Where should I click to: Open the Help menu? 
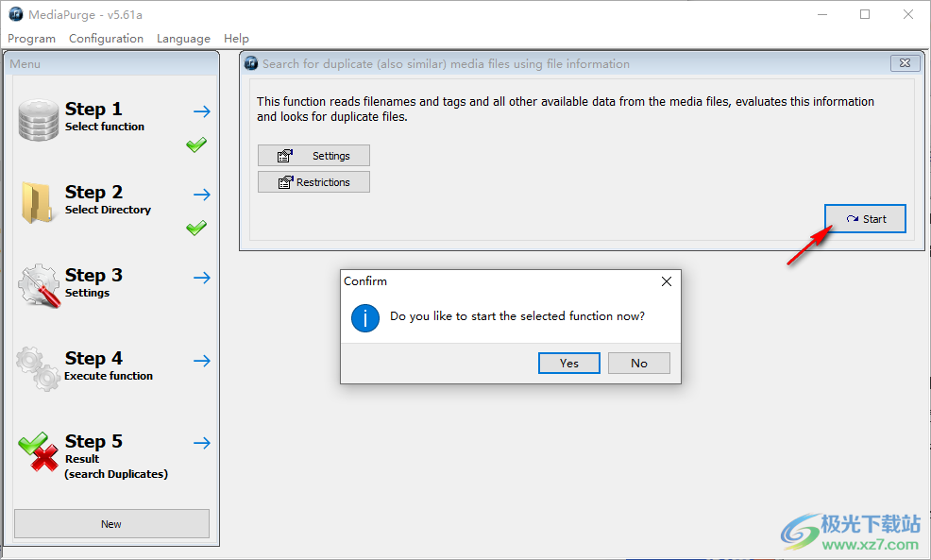coord(236,39)
